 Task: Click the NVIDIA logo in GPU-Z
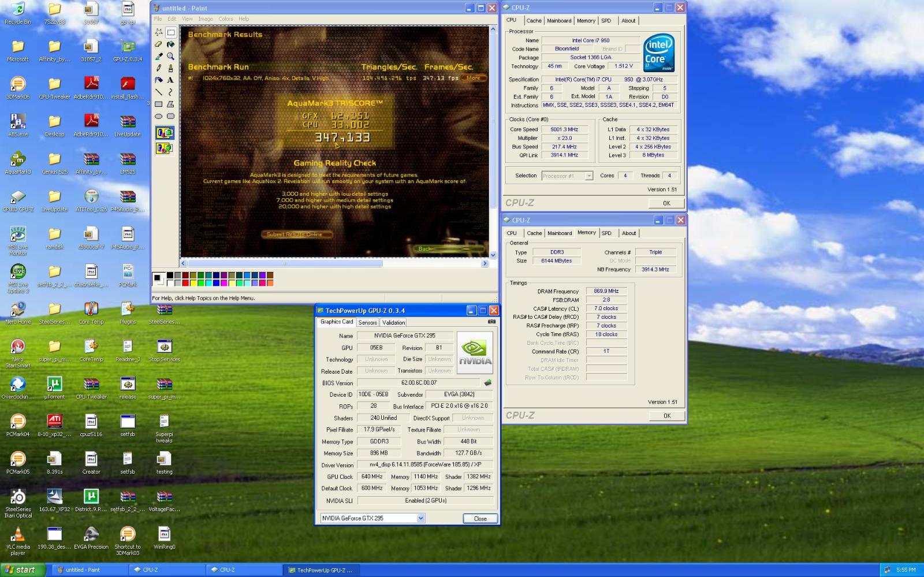pos(475,352)
